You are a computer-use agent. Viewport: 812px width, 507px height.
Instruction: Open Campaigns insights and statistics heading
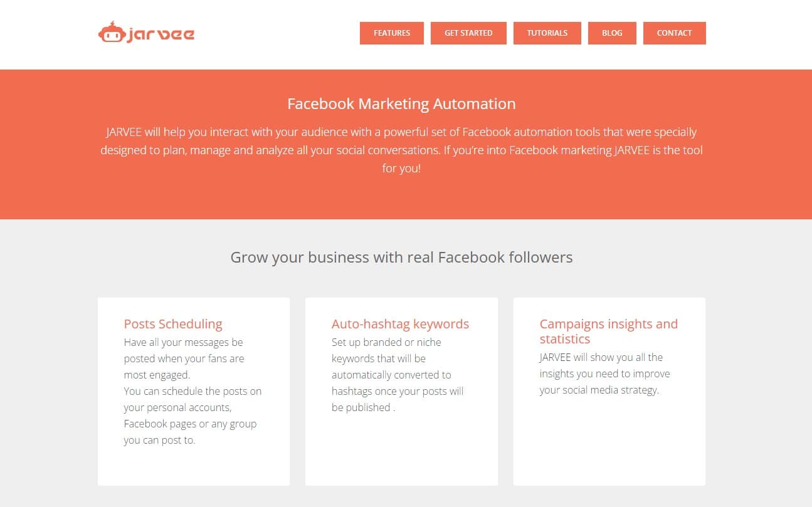608,331
